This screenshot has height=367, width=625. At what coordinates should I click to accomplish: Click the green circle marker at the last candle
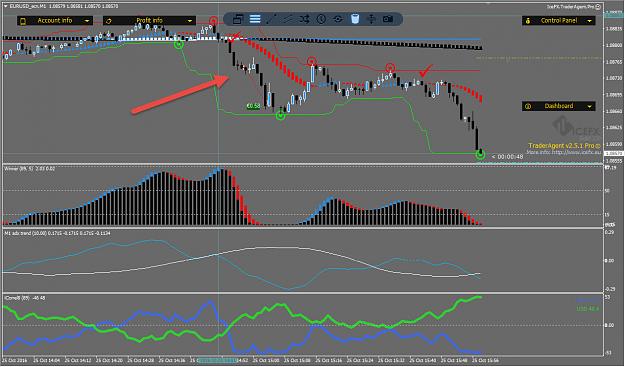click(x=481, y=155)
